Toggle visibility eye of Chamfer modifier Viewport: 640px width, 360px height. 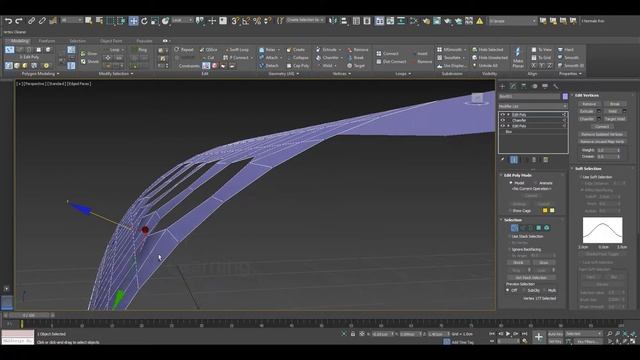point(502,120)
